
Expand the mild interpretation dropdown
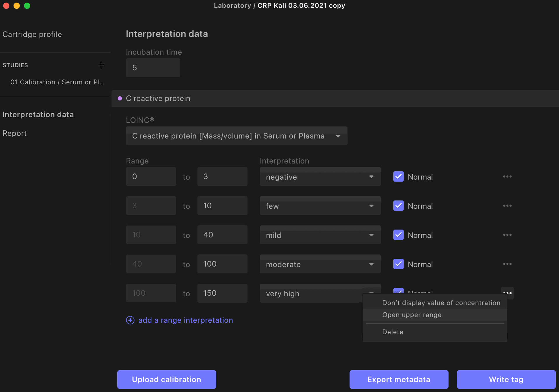click(x=320, y=235)
